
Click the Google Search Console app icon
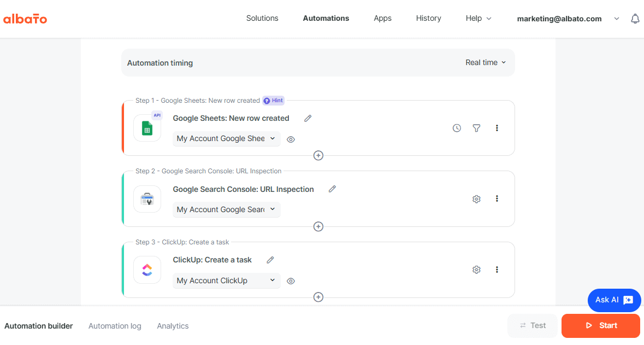tap(147, 199)
